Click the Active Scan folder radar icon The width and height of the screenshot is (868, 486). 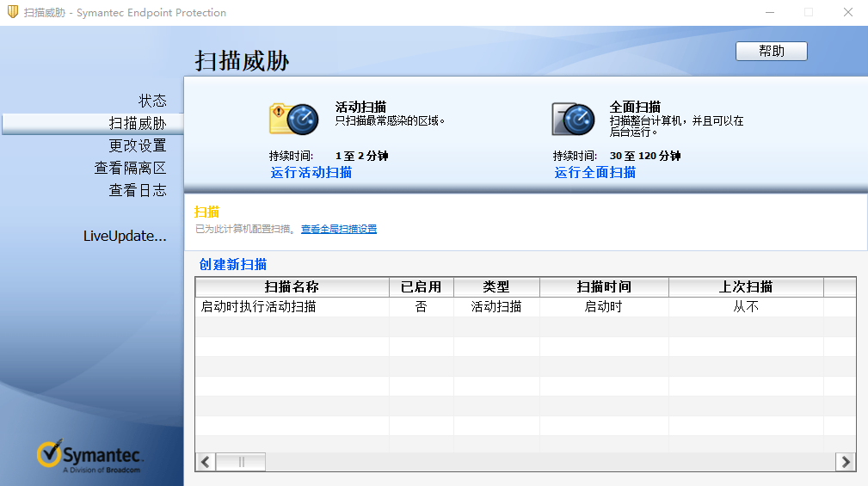click(294, 119)
